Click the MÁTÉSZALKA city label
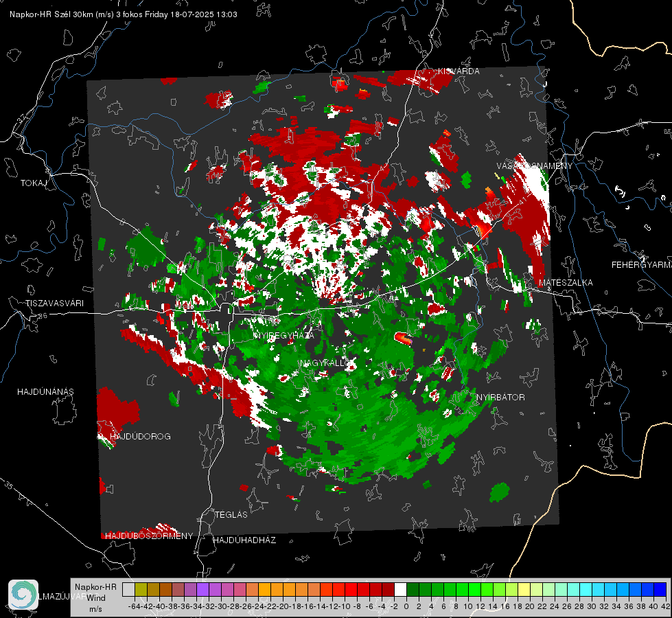Screen dimensions: 672x618 coord(566,283)
